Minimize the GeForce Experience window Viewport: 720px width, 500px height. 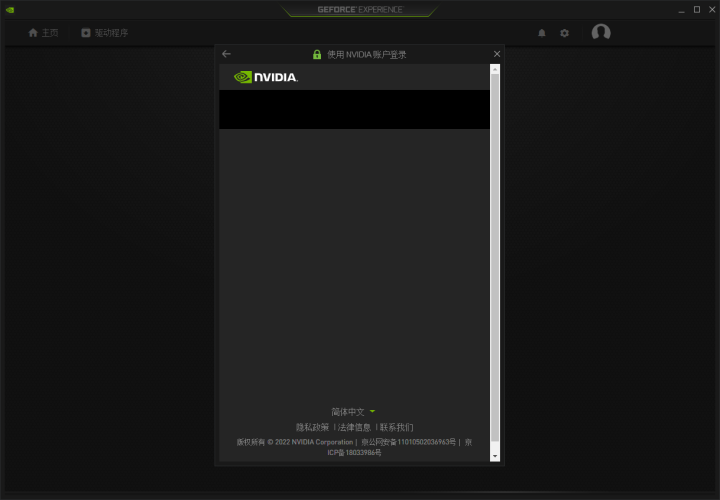[682, 10]
